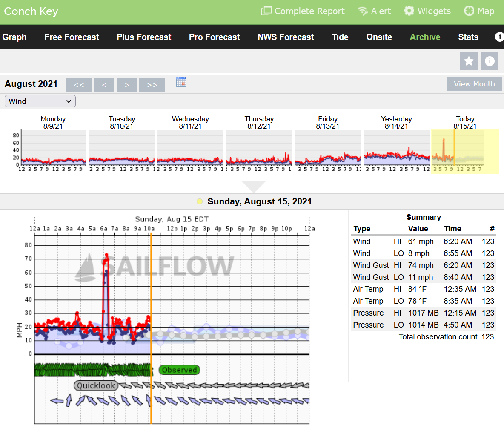Click the Conch Key station title
This screenshot has width=504, height=434.
pyautogui.click(x=31, y=11)
